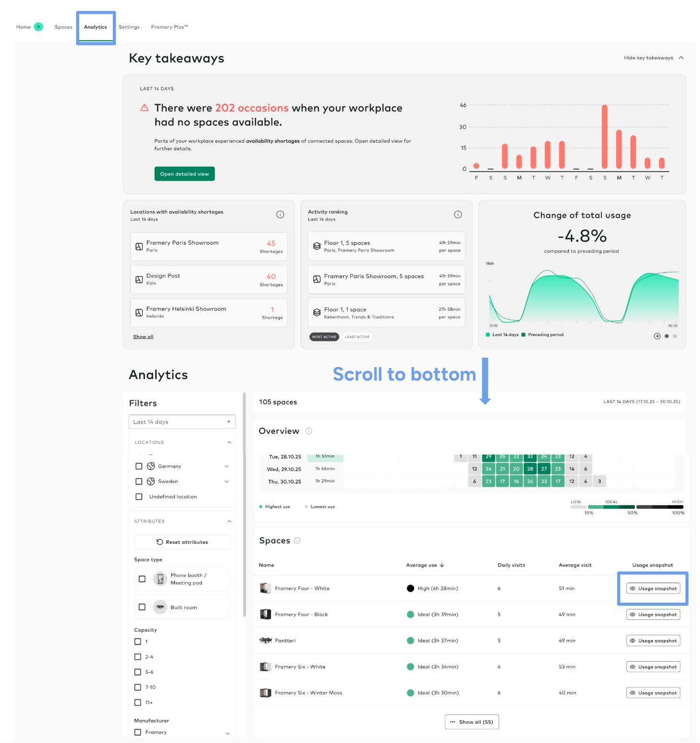This screenshot has height=743, width=700.
Task: Click the next arrow on Change of total usage
Action: 657,336
